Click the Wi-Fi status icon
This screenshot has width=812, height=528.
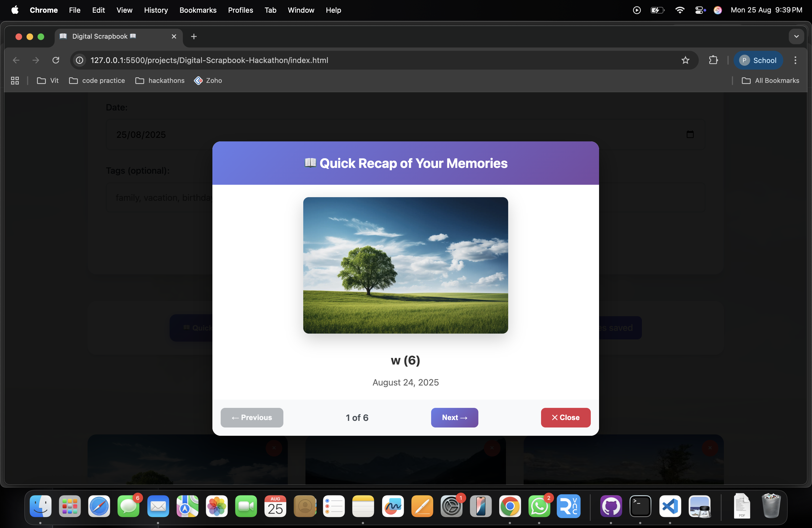[680, 10]
